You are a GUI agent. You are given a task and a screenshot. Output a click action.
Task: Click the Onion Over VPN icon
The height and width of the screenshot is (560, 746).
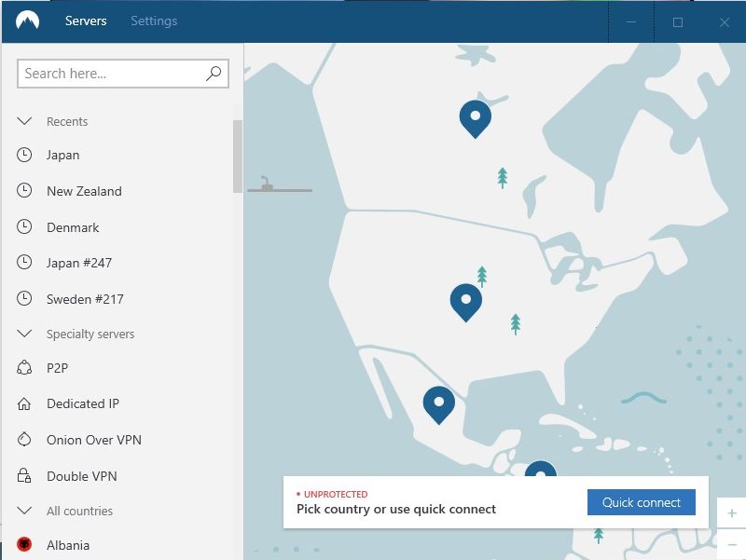(x=24, y=439)
